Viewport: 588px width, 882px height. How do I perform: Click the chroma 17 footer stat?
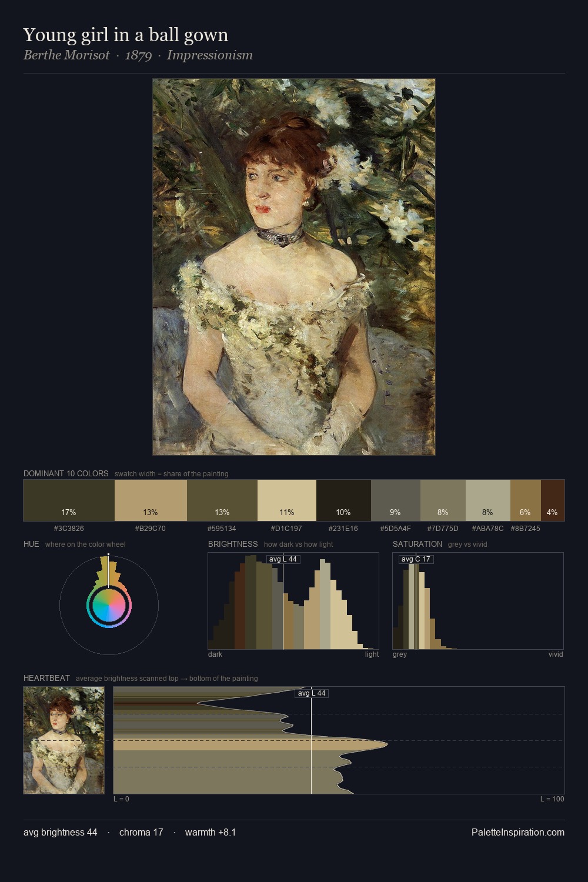141,832
